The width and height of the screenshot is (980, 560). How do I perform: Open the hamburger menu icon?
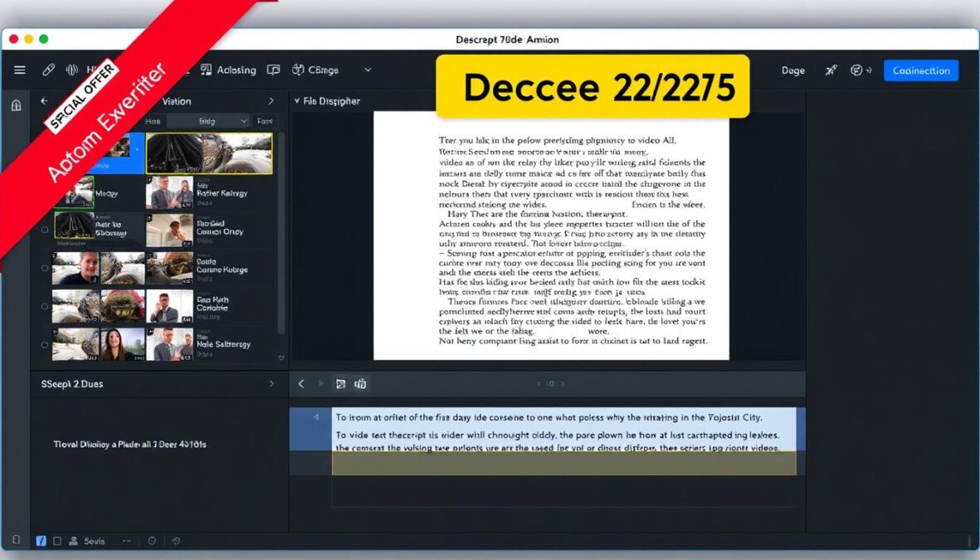(20, 70)
